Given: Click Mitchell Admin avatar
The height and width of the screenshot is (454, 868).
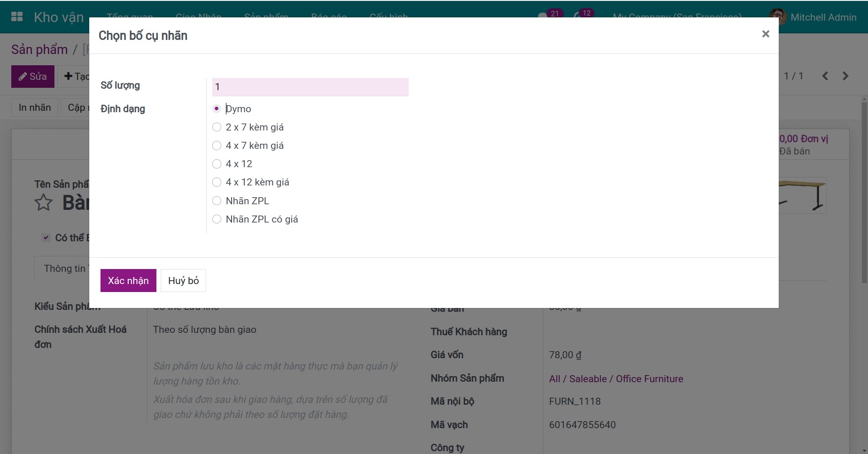Looking at the screenshot, I should tap(778, 17).
